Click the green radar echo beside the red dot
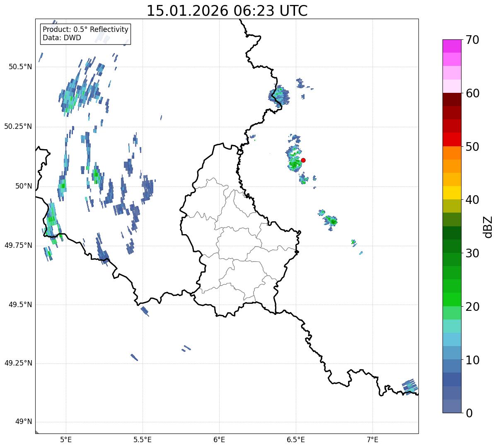Image resolution: width=498 pixels, height=448 pixels. click(x=295, y=163)
